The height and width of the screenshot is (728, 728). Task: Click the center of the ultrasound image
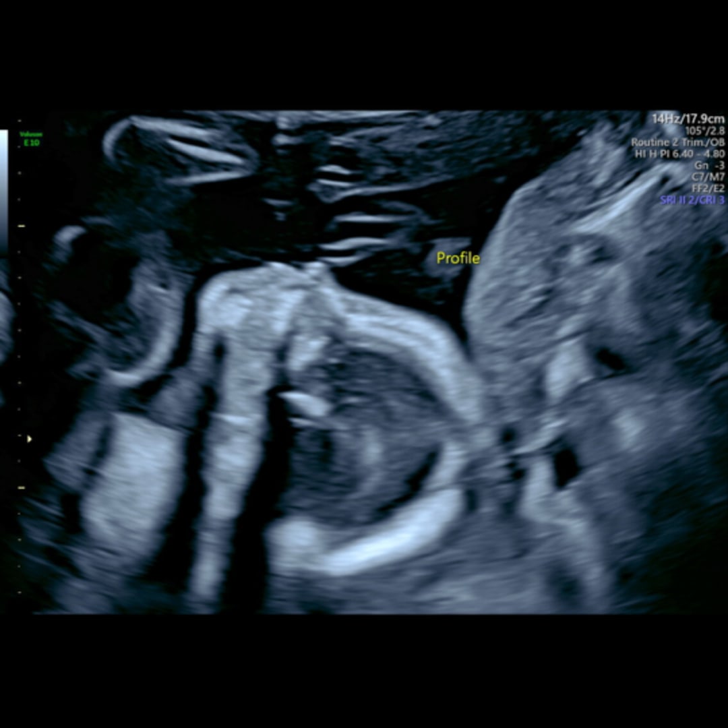click(364, 363)
